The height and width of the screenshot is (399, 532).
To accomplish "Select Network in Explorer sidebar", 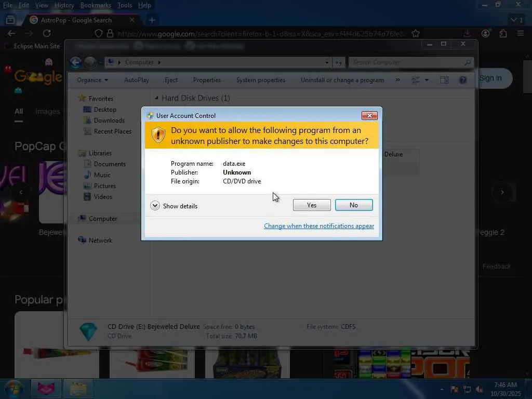I will pyautogui.click(x=100, y=240).
